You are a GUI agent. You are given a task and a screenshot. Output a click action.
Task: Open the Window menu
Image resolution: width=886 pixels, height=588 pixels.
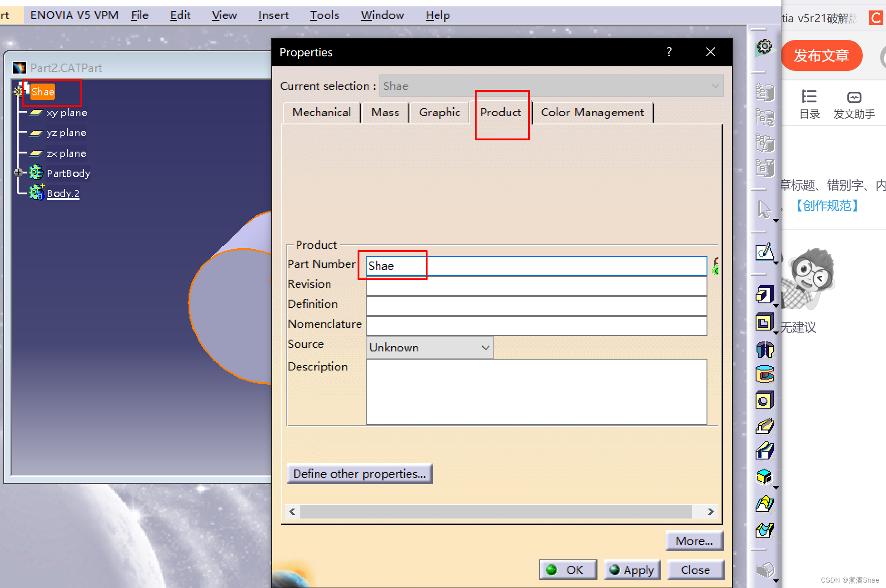382,15
